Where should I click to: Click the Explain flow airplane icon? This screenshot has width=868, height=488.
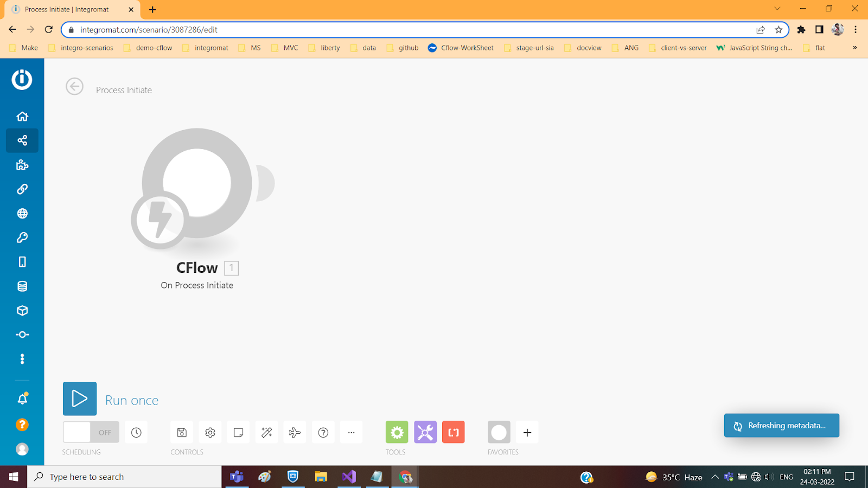295,432
